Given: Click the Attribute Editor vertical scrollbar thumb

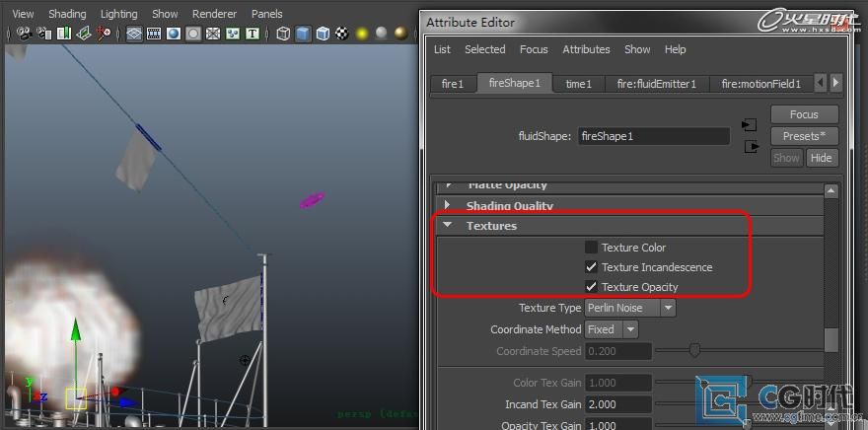Looking at the screenshot, I should pos(831,340).
